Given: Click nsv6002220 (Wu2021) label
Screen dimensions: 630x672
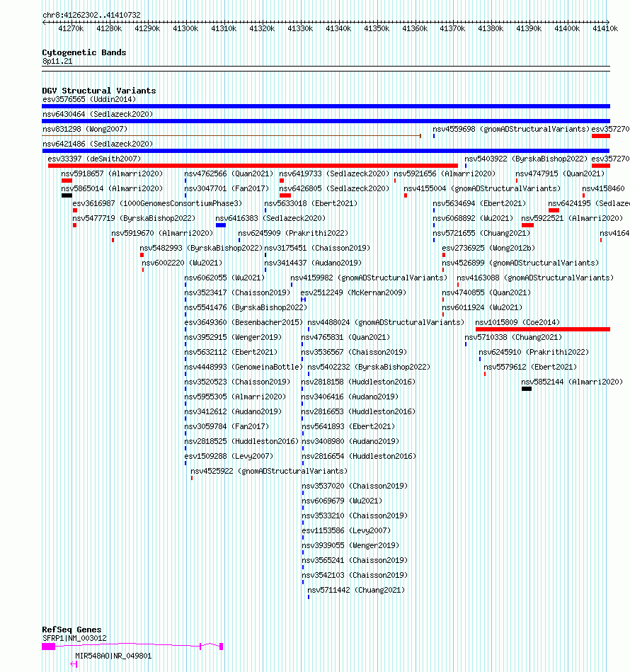Looking at the screenshot, I should click(182, 263).
